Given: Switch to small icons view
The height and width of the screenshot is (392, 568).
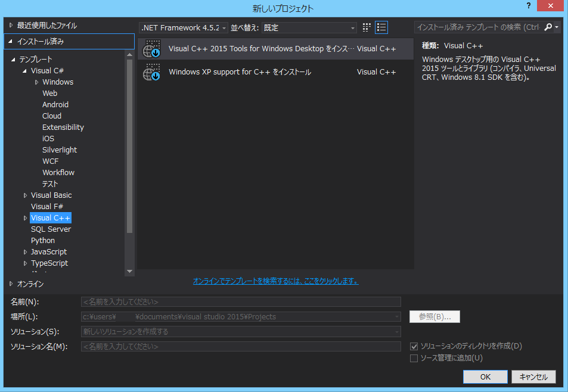Looking at the screenshot, I should pyautogui.click(x=367, y=27).
